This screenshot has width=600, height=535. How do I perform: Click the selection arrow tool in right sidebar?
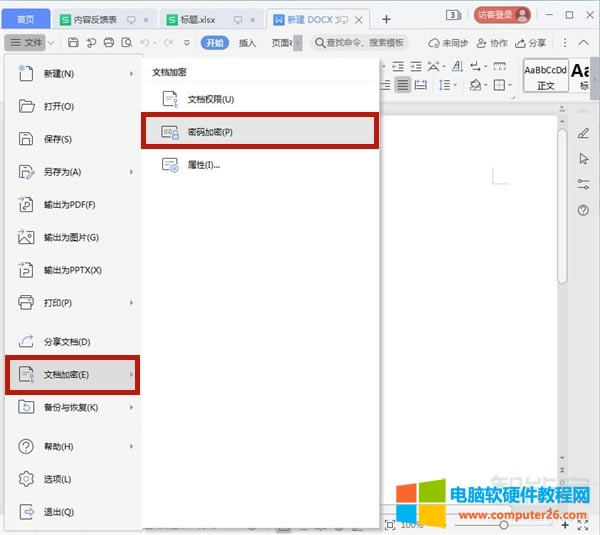pyautogui.click(x=583, y=159)
